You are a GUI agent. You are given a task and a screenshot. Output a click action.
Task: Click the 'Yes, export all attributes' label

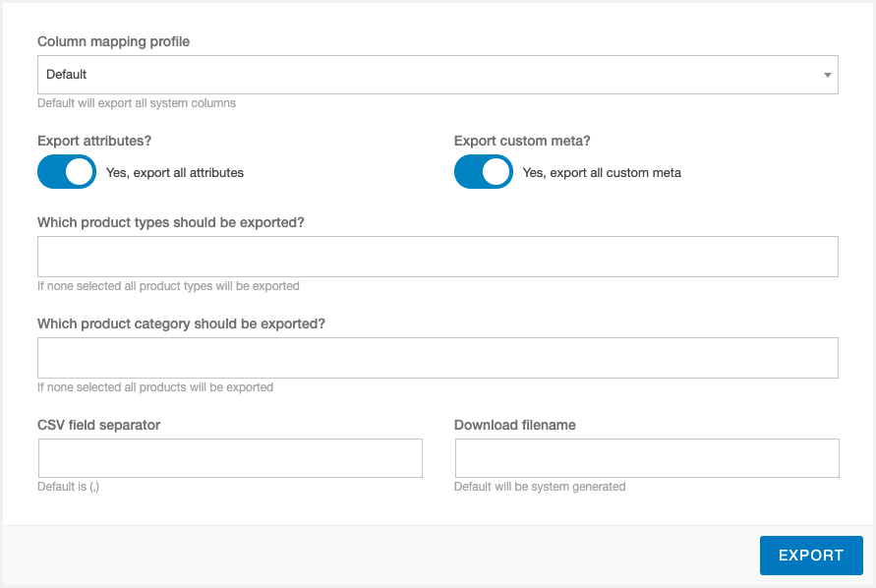coord(175,173)
